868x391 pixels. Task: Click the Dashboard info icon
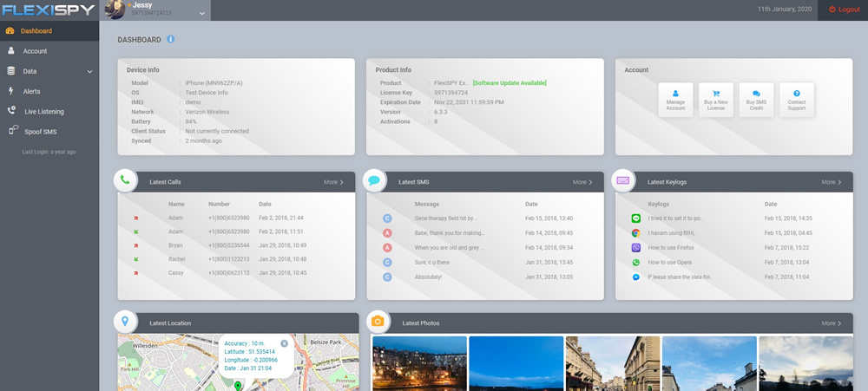click(170, 39)
